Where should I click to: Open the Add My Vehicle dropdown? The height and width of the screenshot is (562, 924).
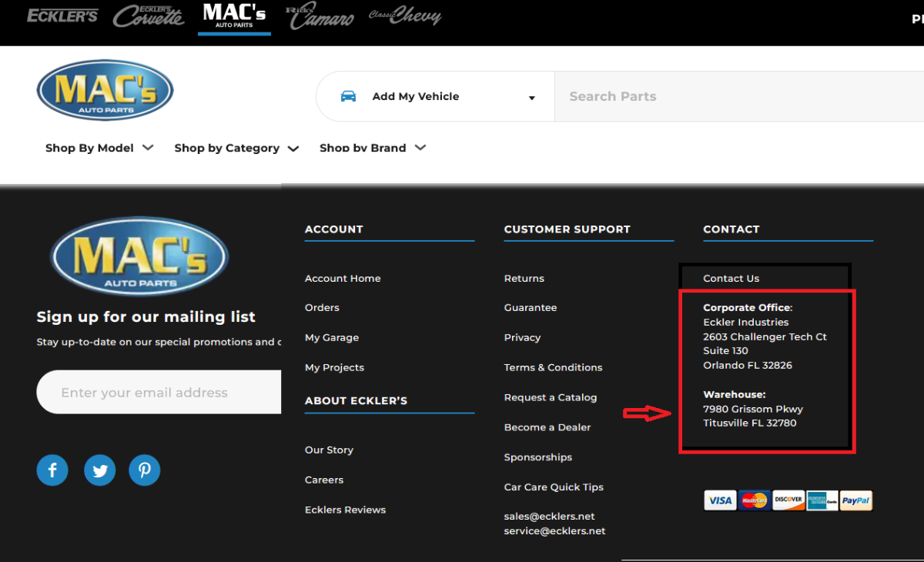tap(436, 96)
